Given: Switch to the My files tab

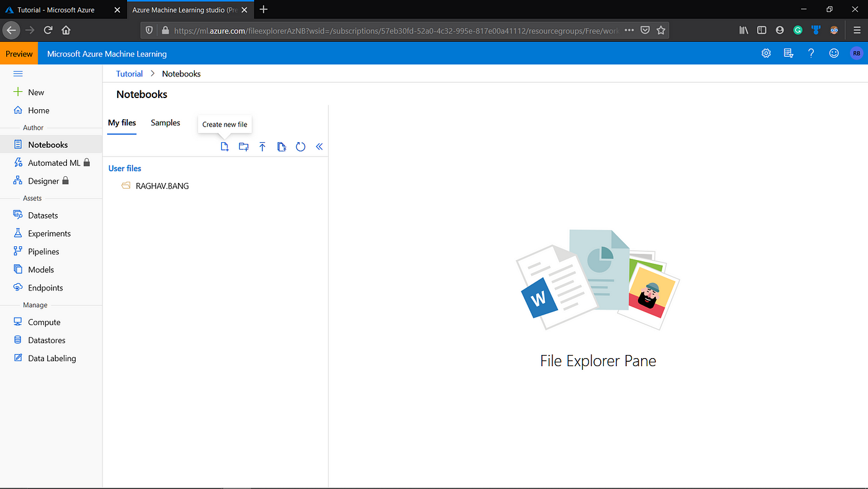Looking at the screenshot, I should tap(122, 123).
